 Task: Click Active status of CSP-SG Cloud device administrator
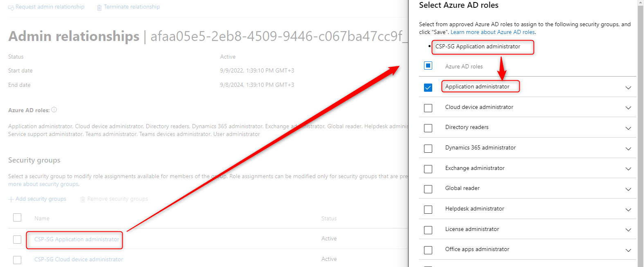pyautogui.click(x=329, y=259)
